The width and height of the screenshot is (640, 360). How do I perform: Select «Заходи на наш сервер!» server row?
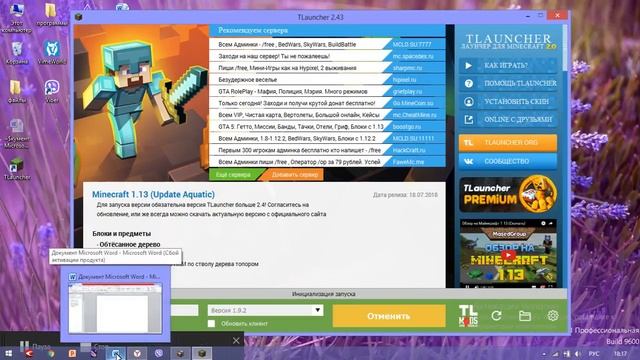click(327, 56)
